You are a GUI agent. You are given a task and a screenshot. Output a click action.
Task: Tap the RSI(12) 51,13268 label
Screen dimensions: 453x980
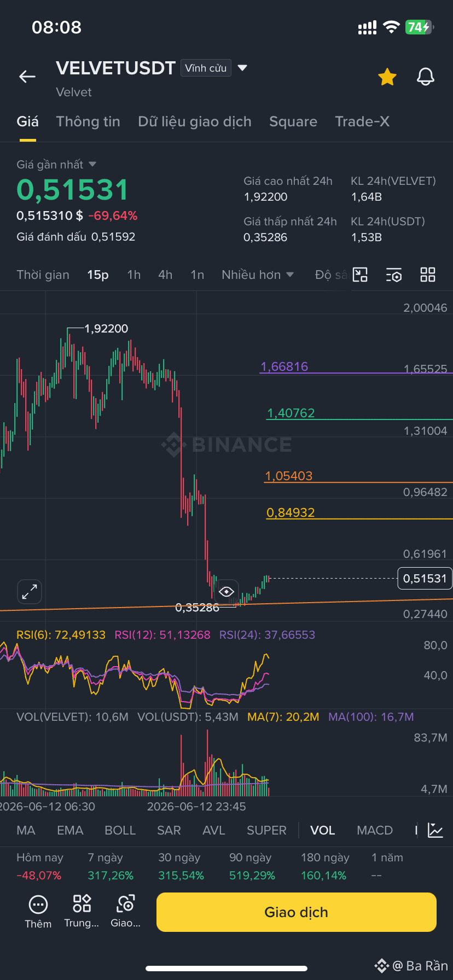point(162,635)
